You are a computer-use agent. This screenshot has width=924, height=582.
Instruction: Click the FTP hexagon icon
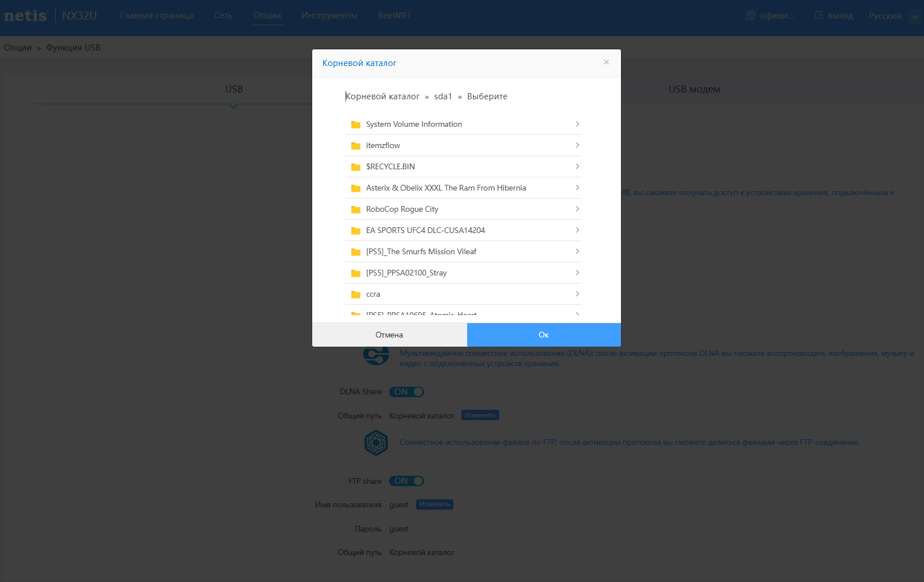(376, 443)
